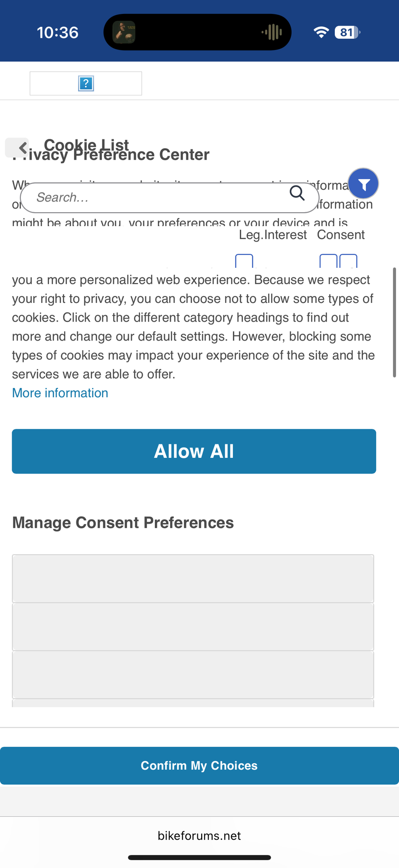Image resolution: width=399 pixels, height=868 pixels.
Task: Expand the second grey accordion panel
Action: [193, 627]
